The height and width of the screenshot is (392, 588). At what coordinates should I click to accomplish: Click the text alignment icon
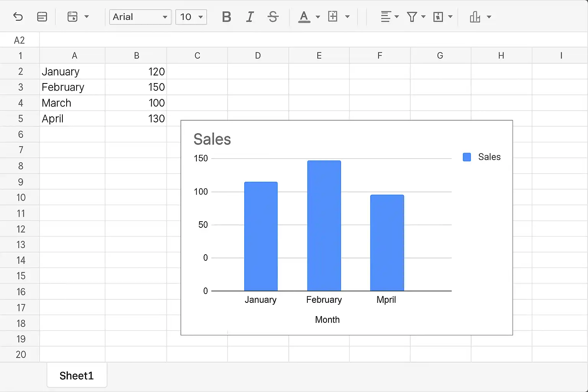[x=385, y=17]
